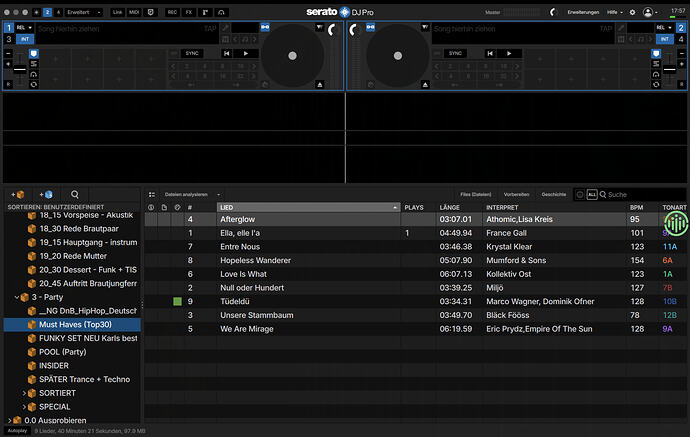Open left deck track edit pencil

point(225,28)
